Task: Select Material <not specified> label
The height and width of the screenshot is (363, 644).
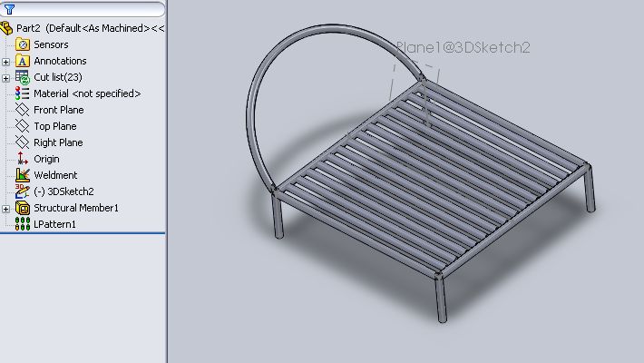Action: pyautogui.click(x=87, y=93)
